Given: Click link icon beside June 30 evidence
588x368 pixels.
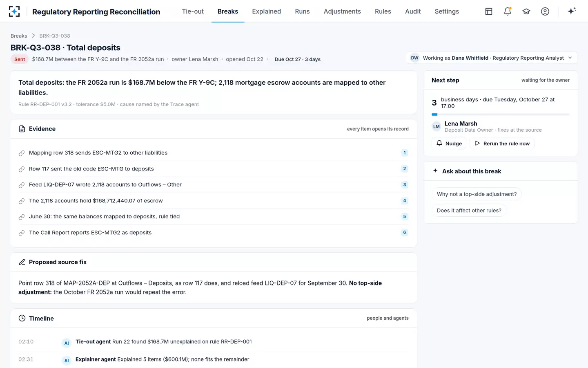Looking at the screenshot, I should tap(22, 217).
